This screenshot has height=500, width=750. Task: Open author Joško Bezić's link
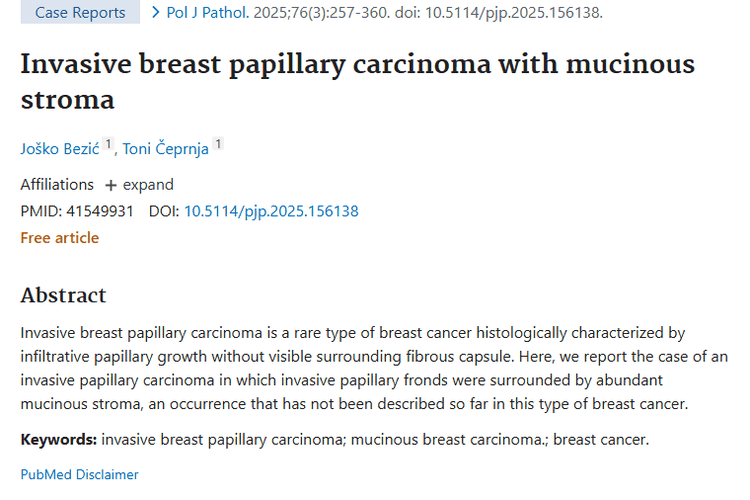tap(60, 149)
